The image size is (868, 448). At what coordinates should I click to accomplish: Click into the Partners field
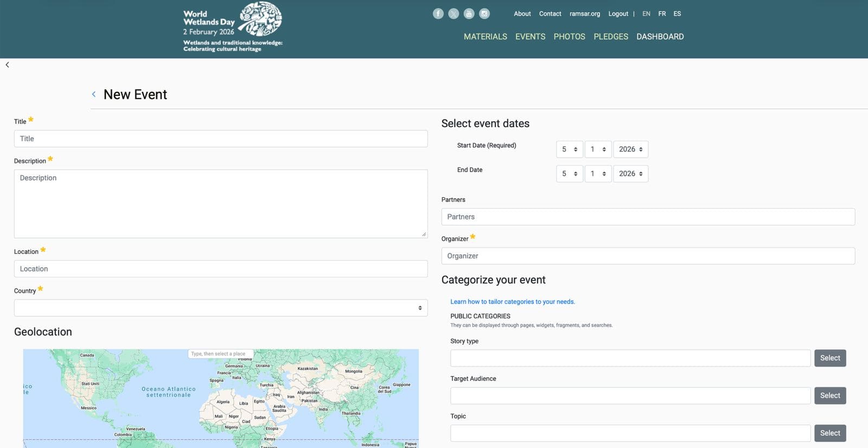pos(648,216)
